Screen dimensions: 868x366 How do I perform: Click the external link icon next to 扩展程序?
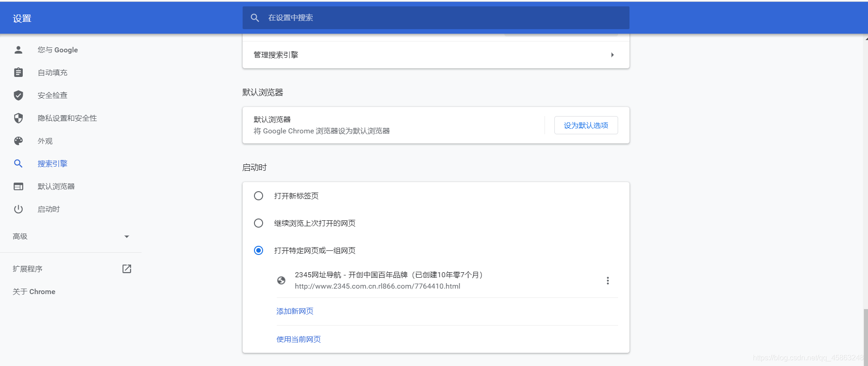point(127,269)
